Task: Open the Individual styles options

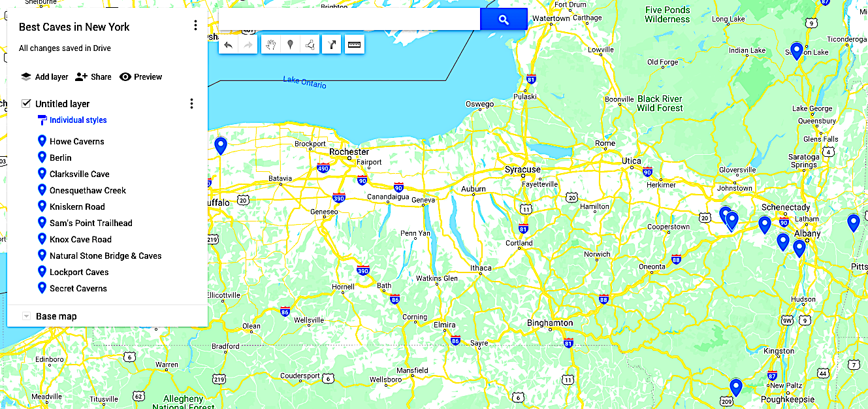Action: point(72,120)
